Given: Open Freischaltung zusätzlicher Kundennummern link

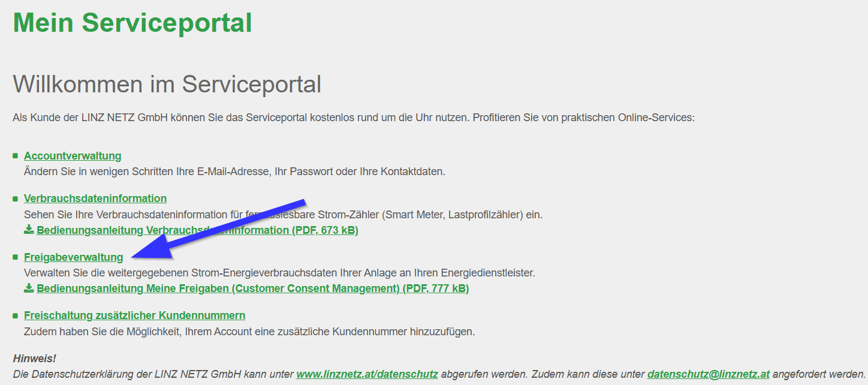Looking at the screenshot, I should click(x=134, y=315).
